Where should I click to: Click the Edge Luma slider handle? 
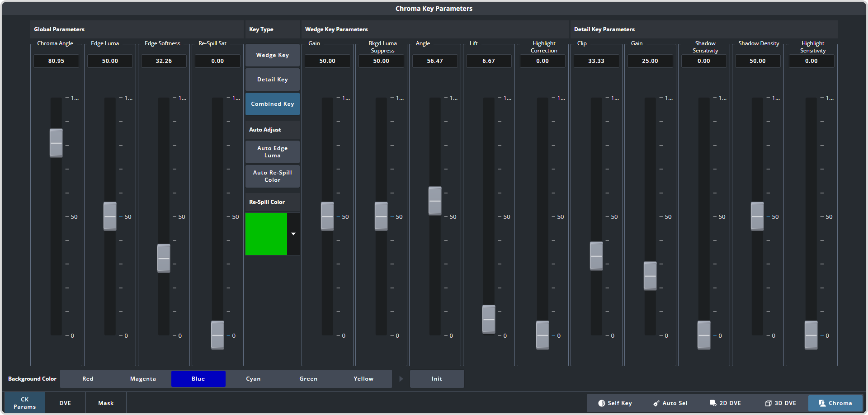pos(110,216)
